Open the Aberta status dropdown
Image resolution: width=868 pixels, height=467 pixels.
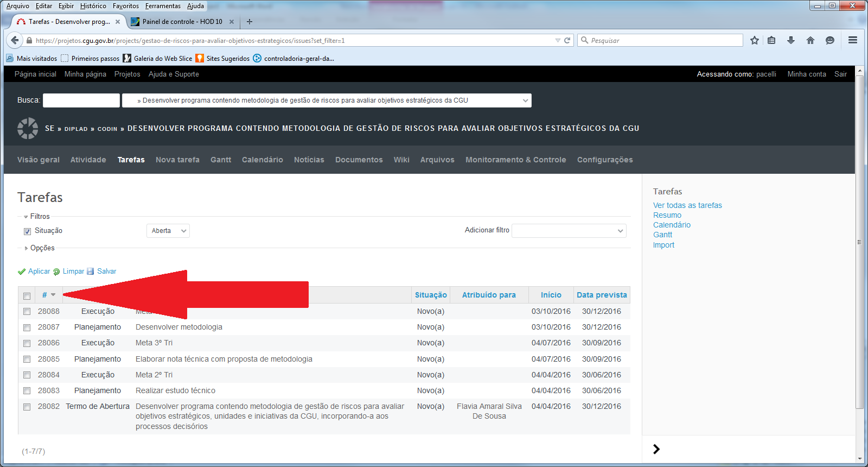(168, 231)
